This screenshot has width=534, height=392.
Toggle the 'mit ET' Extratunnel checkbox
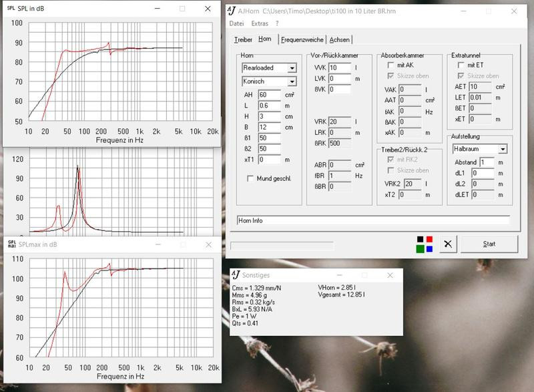tap(461, 65)
